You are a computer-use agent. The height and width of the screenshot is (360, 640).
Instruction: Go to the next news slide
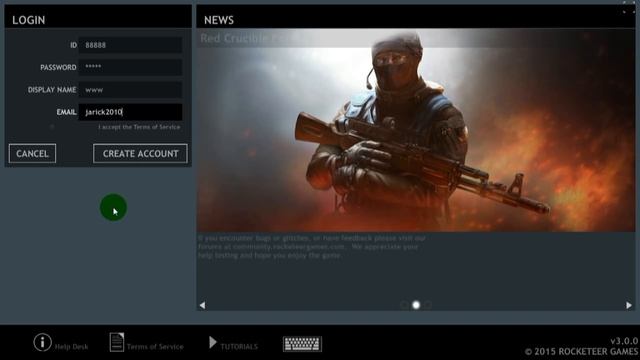click(x=629, y=305)
